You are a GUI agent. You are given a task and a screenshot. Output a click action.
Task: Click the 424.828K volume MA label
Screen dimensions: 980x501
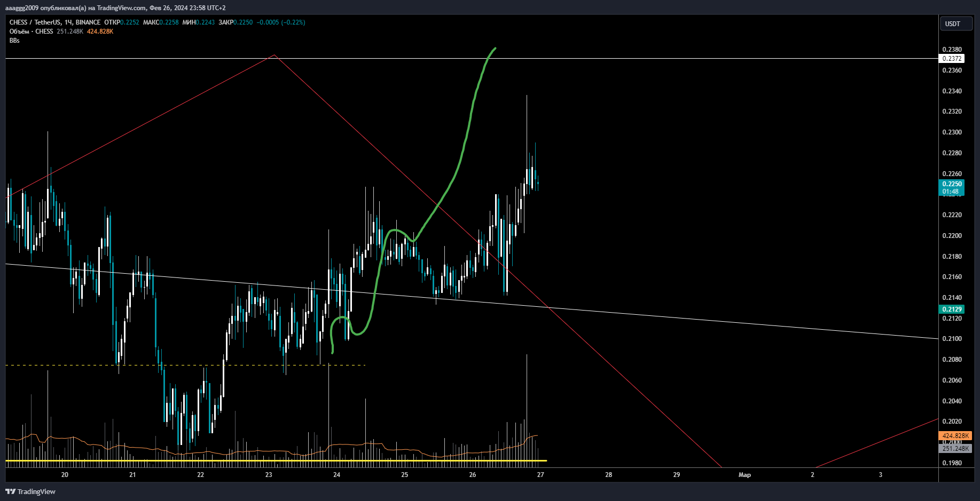click(955, 436)
